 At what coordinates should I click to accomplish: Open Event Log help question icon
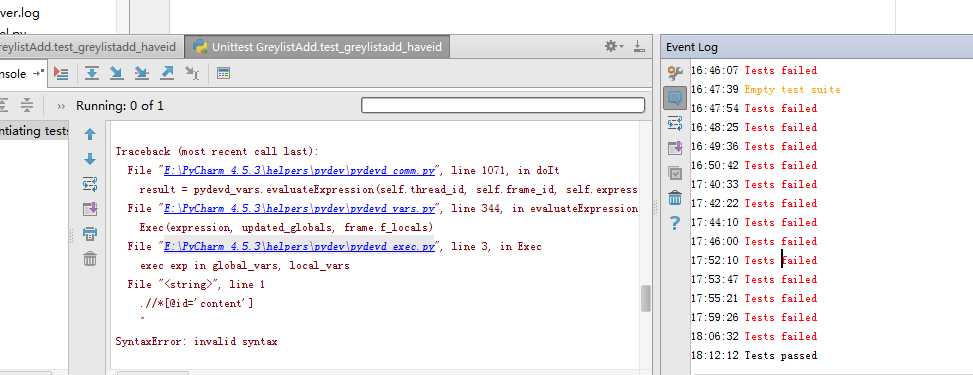pos(675,223)
